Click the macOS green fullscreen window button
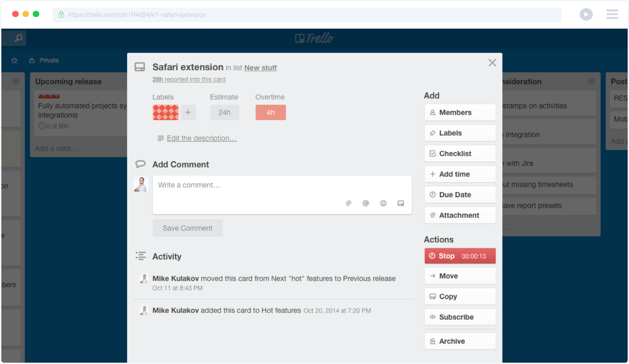Viewport: 629px width, 364px height. click(36, 14)
